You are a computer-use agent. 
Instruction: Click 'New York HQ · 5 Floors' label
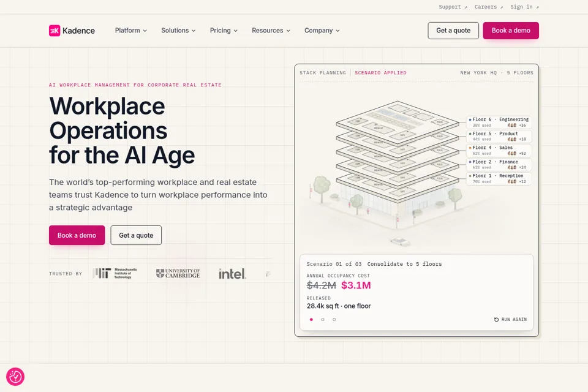coord(497,73)
